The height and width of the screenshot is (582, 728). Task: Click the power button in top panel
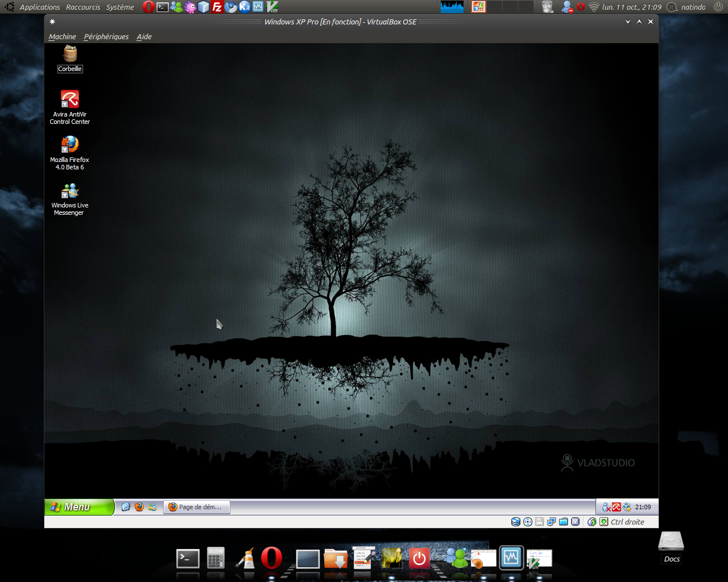[x=718, y=7]
